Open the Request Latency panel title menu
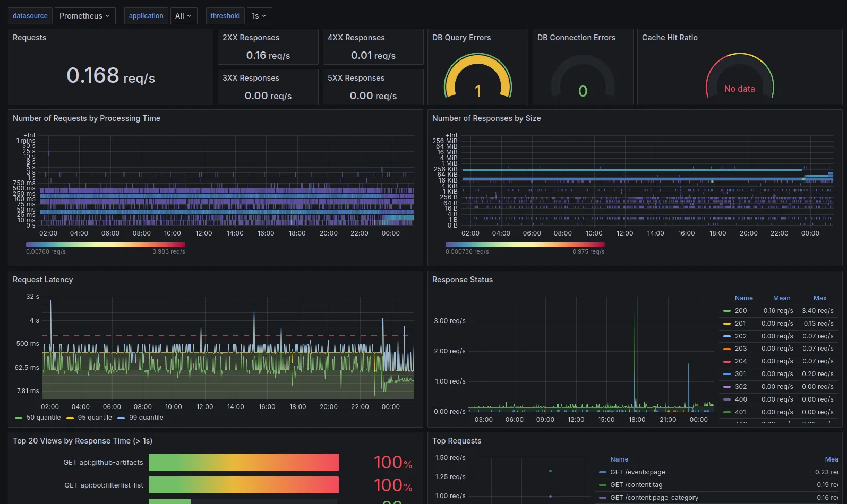The height and width of the screenshot is (504, 847). point(42,280)
